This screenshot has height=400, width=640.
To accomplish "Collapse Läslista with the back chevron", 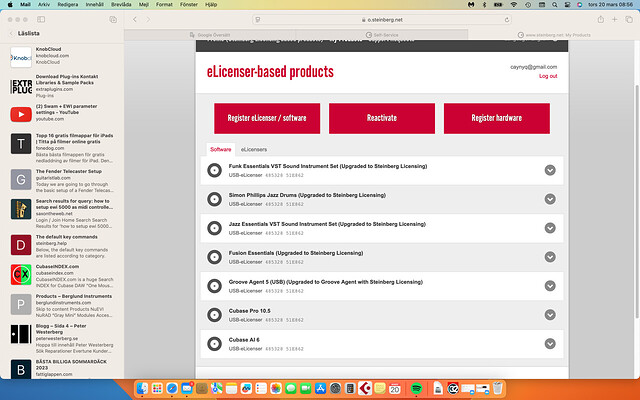I will (11, 33).
